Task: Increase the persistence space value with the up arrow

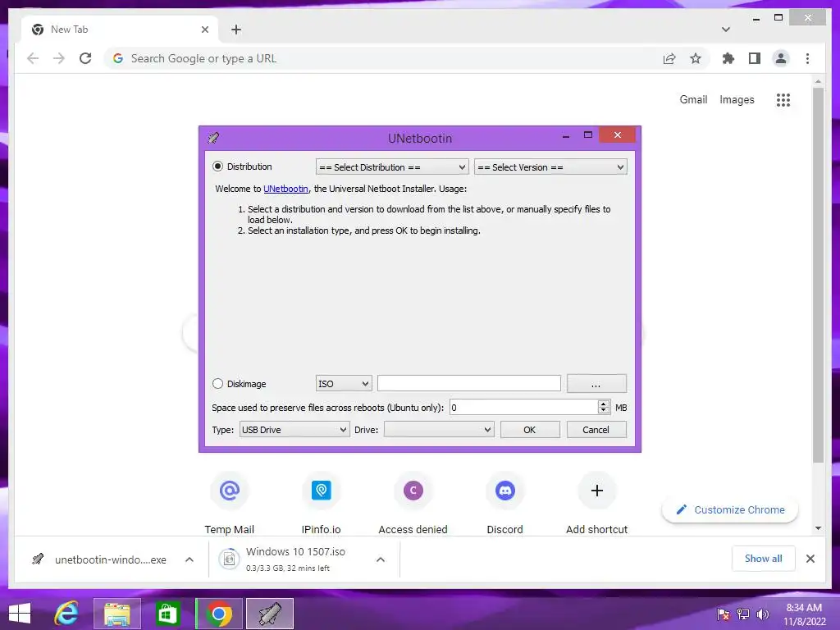Action: [x=604, y=404]
